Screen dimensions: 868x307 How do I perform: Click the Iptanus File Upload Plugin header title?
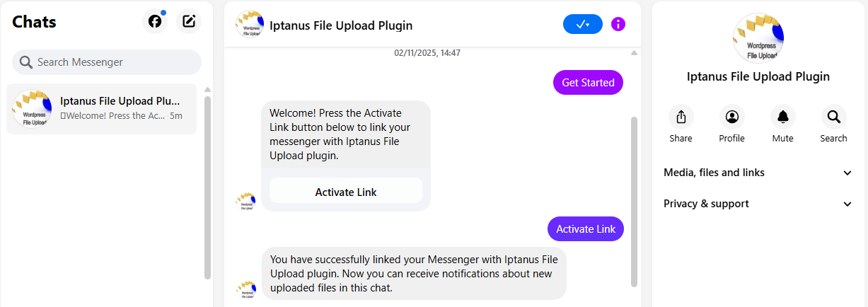(341, 25)
